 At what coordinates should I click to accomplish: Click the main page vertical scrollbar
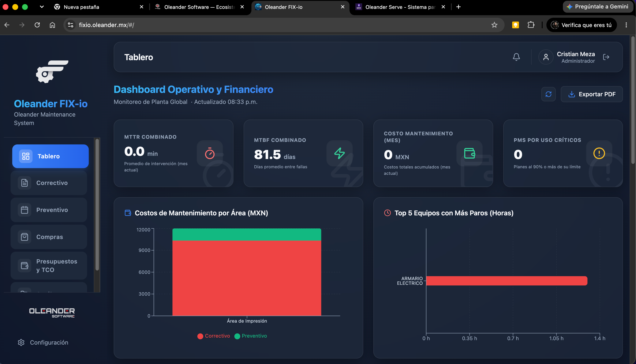click(x=633, y=100)
